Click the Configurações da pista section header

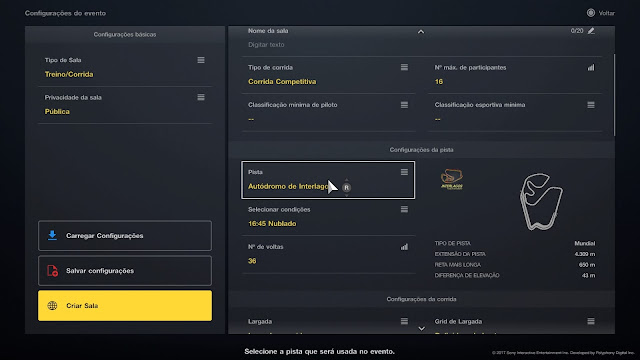click(421, 150)
